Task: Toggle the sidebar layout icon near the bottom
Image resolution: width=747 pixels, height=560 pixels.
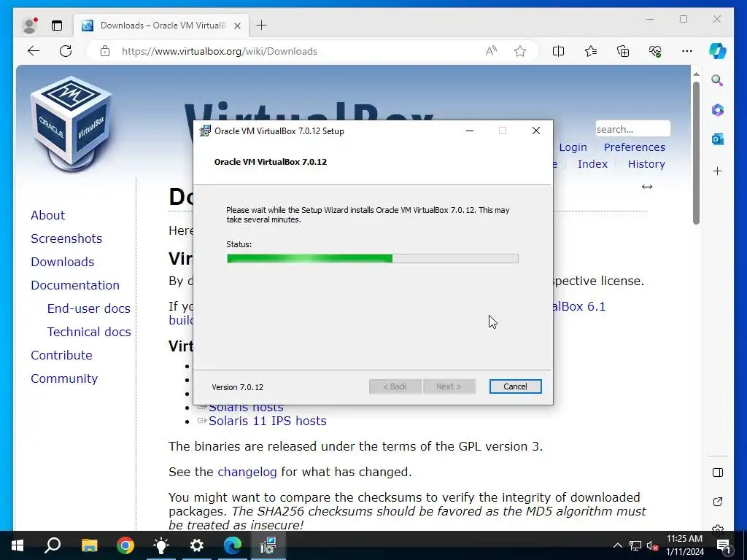Action: point(718,472)
